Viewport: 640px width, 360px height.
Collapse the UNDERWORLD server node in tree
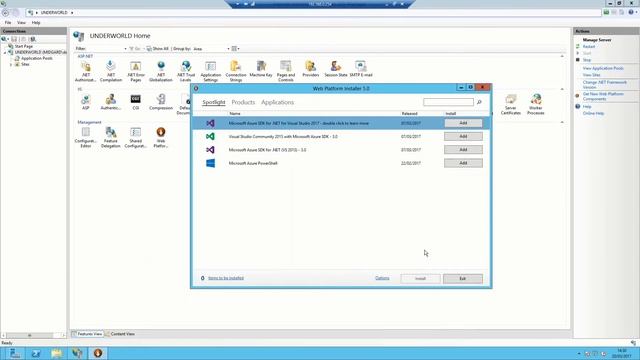pyautogui.click(x=5, y=53)
